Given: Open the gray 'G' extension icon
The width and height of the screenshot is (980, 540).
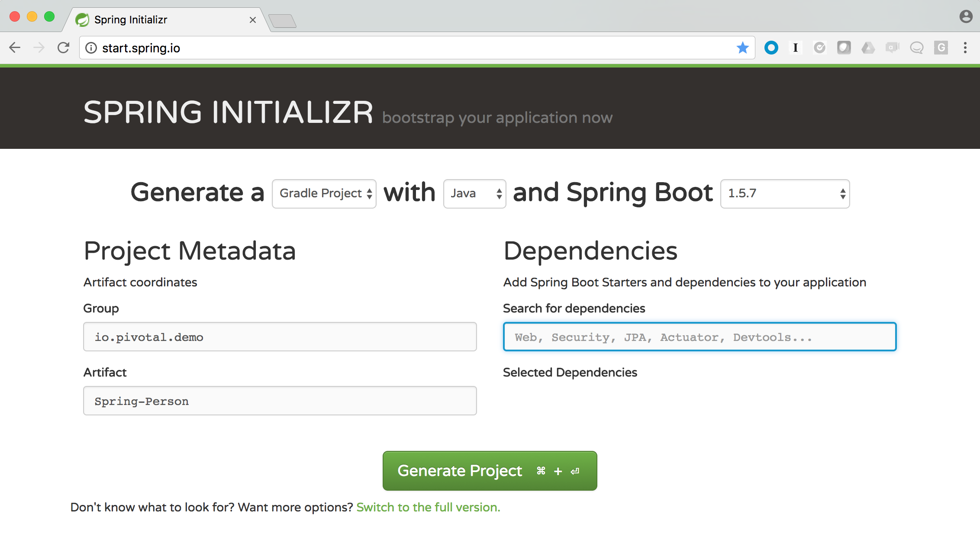Looking at the screenshot, I should point(941,48).
